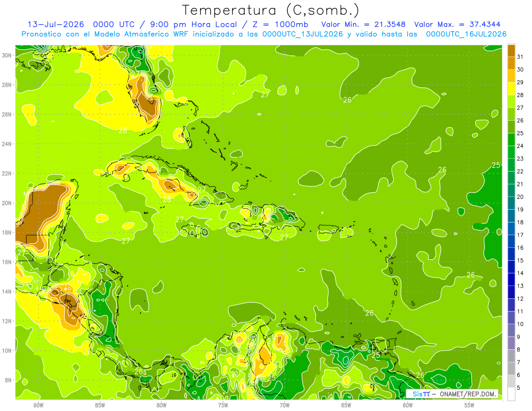Pick the green legend swatch between 23 and 24
This screenshot has height=411, width=532.
click(511, 152)
